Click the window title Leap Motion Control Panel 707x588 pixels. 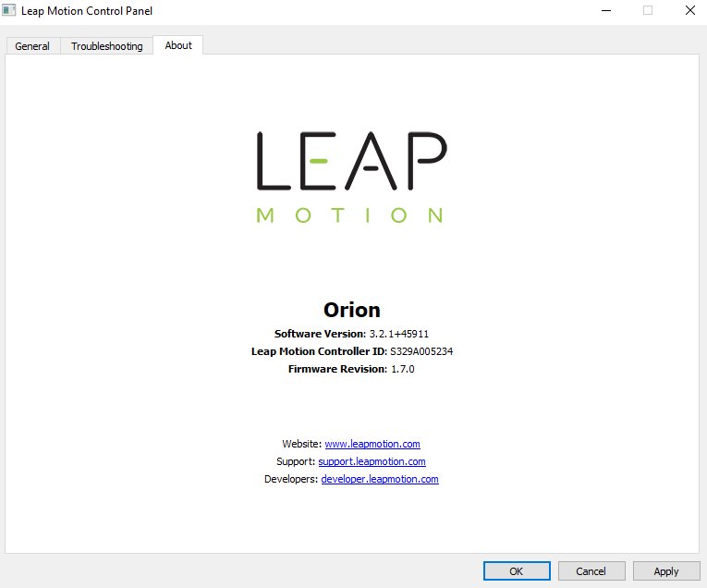87,11
